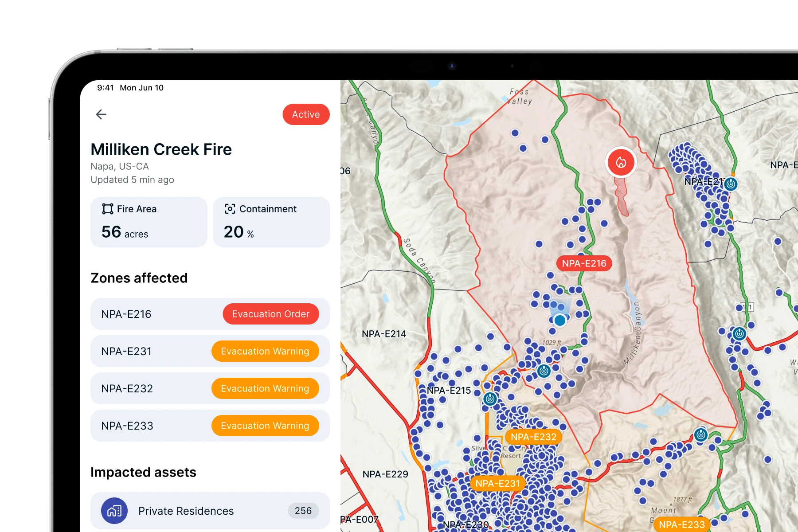Tap the Evacuation Order badge for NPA-E216

[x=271, y=314]
